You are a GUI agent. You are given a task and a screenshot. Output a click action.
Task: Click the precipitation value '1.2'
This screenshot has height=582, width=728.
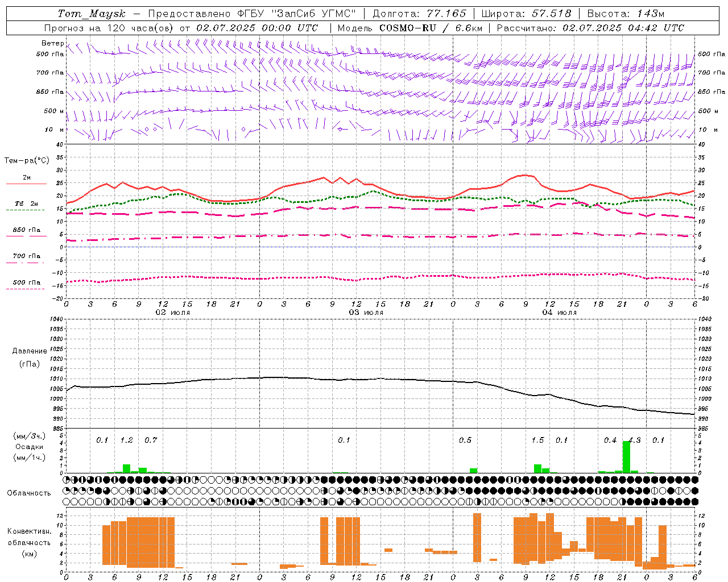coord(126,440)
